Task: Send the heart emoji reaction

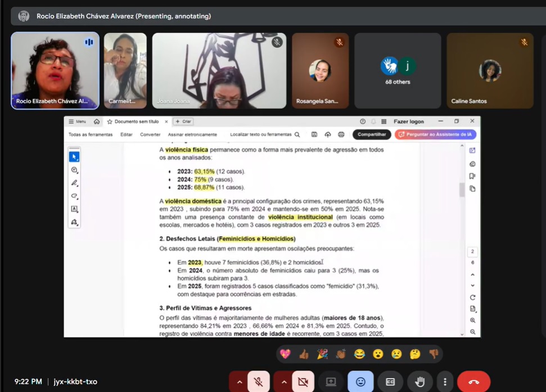Action: [x=286, y=354]
